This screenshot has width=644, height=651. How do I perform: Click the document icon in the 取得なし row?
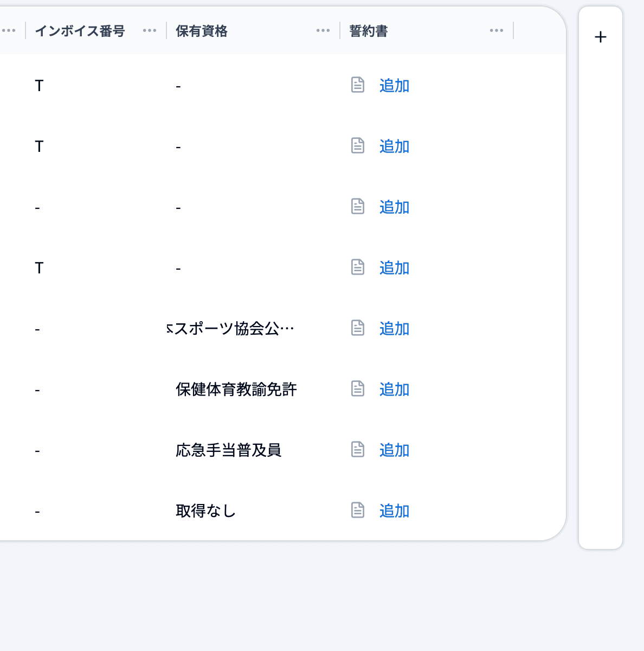tap(358, 510)
